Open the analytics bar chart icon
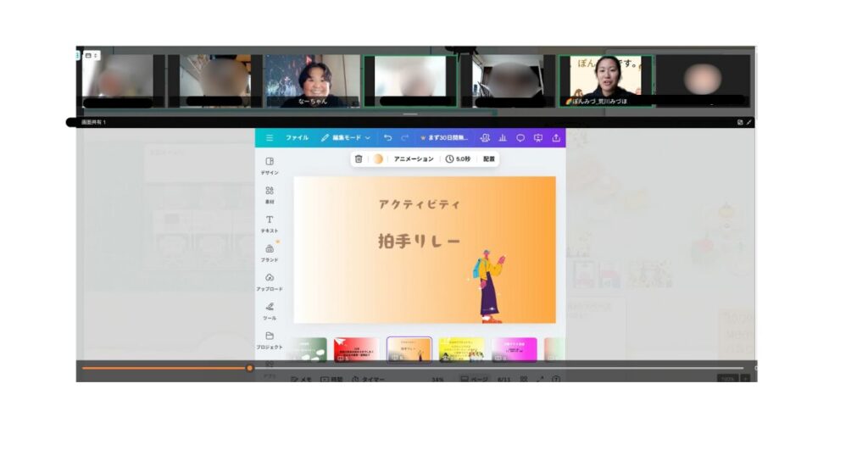Image resolution: width=868 pixels, height=456 pixels. click(x=503, y=137)
